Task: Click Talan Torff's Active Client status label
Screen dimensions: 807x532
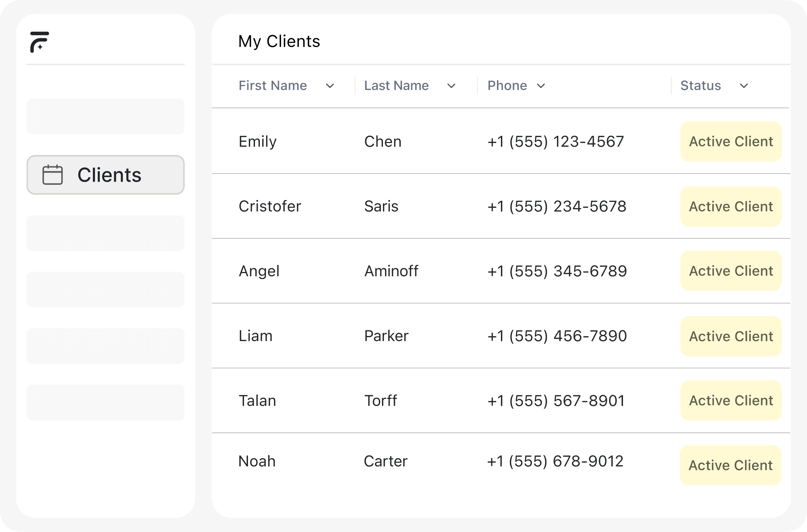Action: (x=730, y=400)
